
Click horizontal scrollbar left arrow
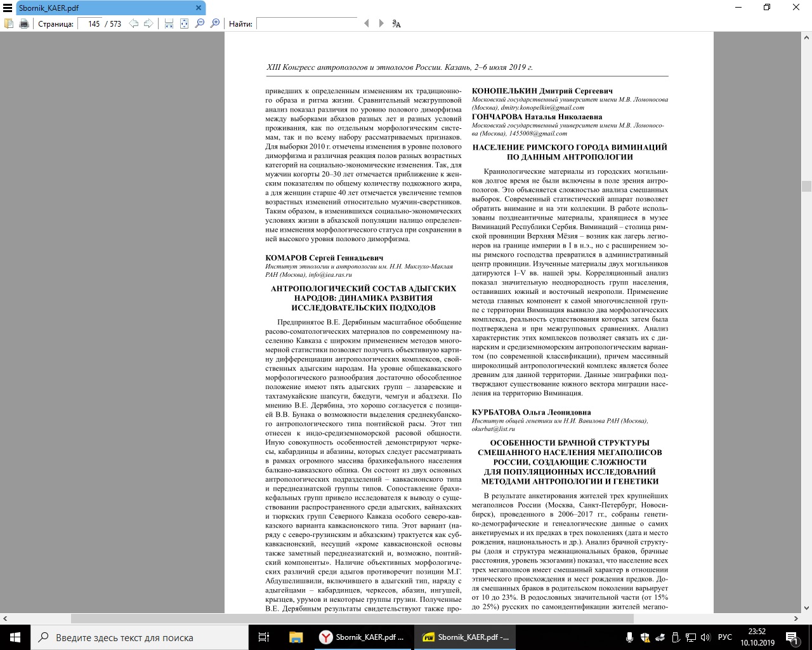[x=5, y=618]
